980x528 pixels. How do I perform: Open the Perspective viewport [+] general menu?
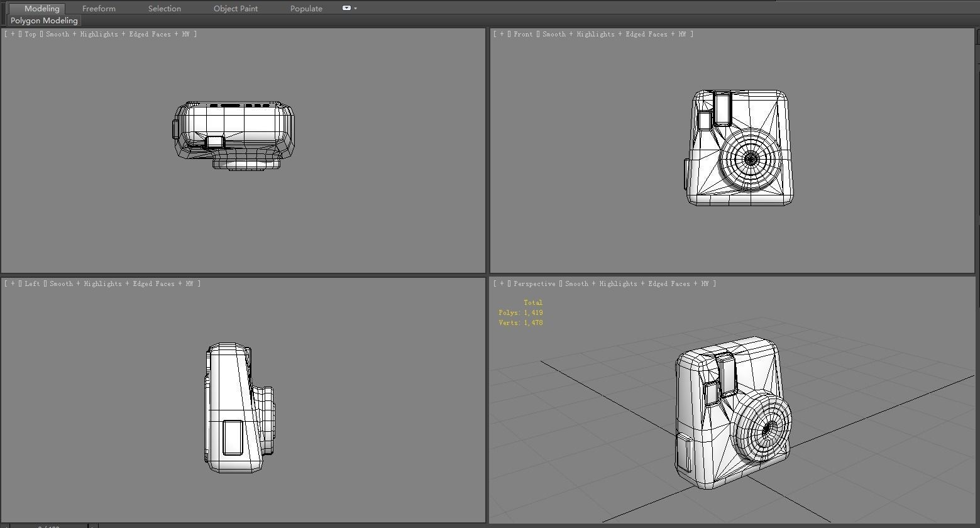coord(501,283)
